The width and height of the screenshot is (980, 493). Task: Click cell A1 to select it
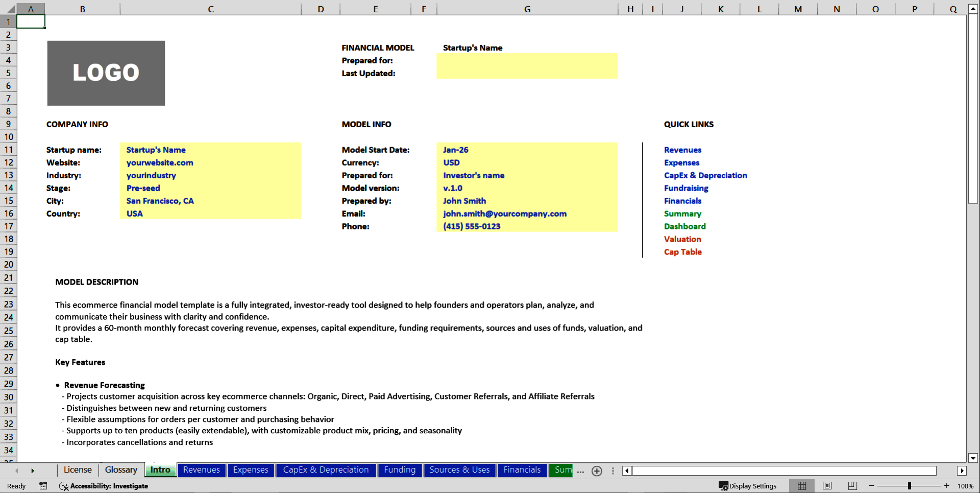click(31, 21)
